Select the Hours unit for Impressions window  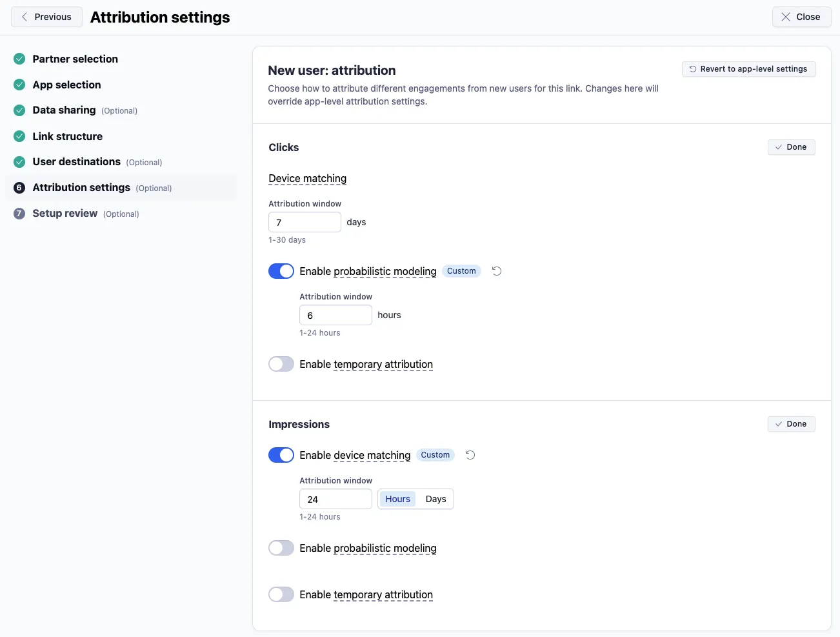pyautogui.click(x=397, y=499)
